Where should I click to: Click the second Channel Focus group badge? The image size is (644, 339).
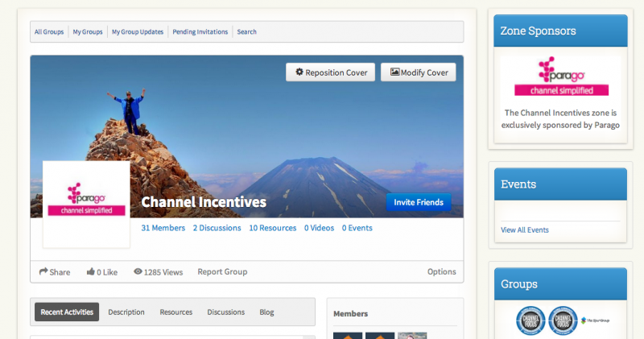pyautogui.click(x=563, y=320)
